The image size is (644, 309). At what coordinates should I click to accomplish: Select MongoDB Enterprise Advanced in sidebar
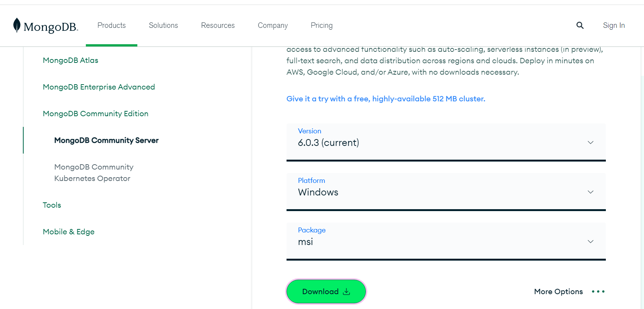coord(99,87)
